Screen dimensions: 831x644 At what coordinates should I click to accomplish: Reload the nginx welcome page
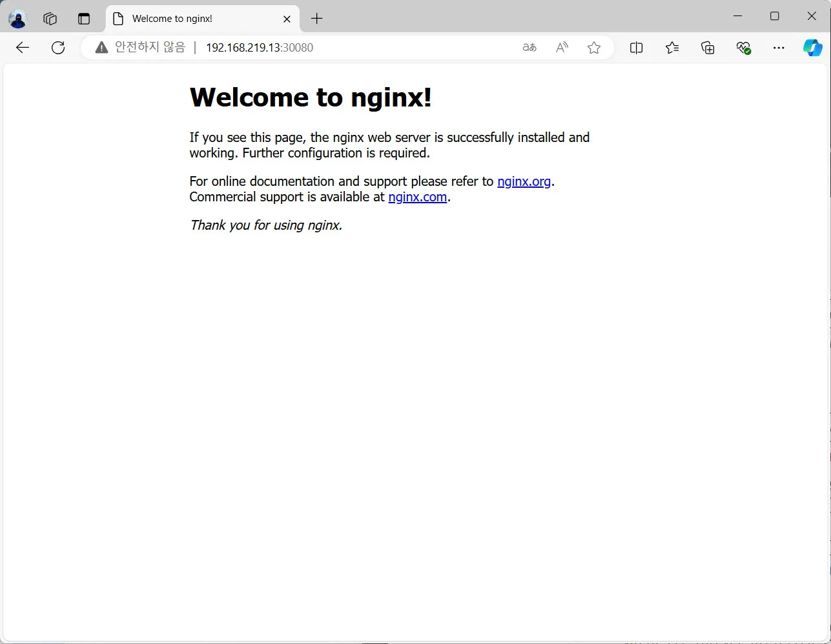pos(58,47)
